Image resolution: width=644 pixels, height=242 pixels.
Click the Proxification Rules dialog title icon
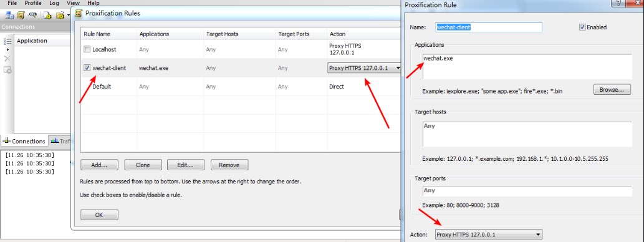[x=79, y=13]
